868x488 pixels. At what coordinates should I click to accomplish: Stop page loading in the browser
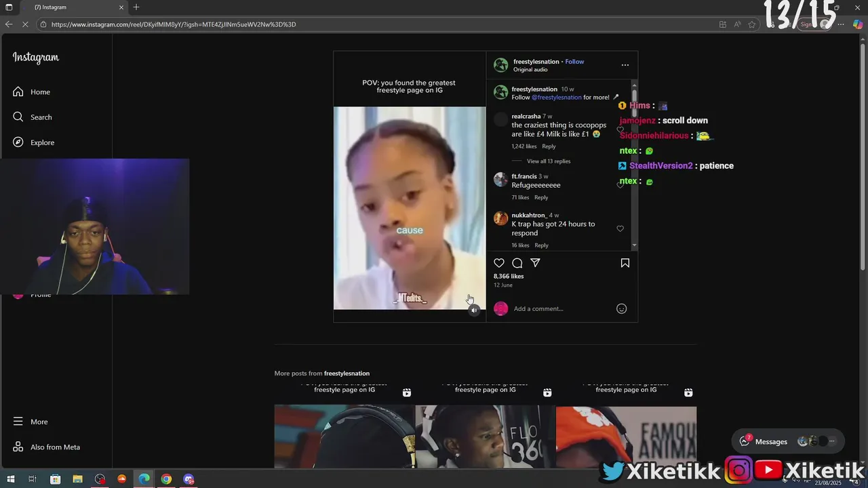coord(26,24)
